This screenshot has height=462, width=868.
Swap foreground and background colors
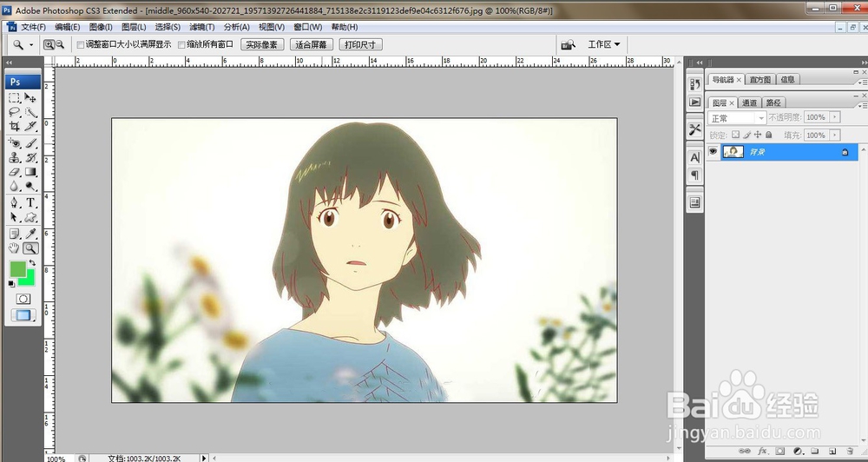33,262
